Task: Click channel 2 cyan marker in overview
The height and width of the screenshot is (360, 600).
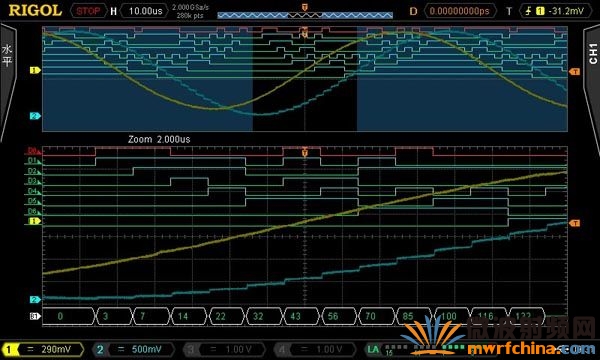Action: (x=35, y=116)
